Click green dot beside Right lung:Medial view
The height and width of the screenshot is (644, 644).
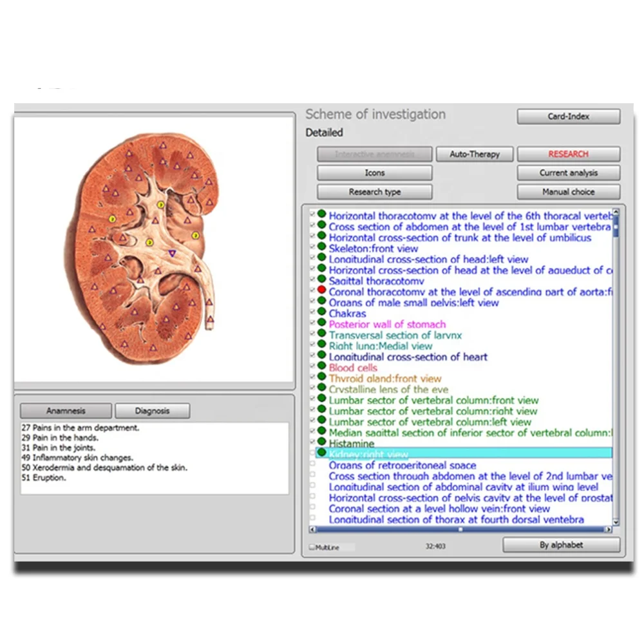tap(321, 344)
